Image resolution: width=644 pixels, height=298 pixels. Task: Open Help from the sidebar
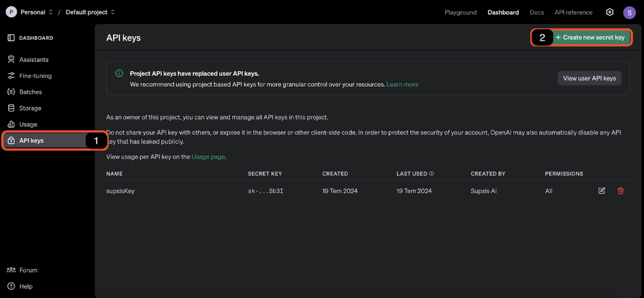pyautogui.click(x=25, y=286)
